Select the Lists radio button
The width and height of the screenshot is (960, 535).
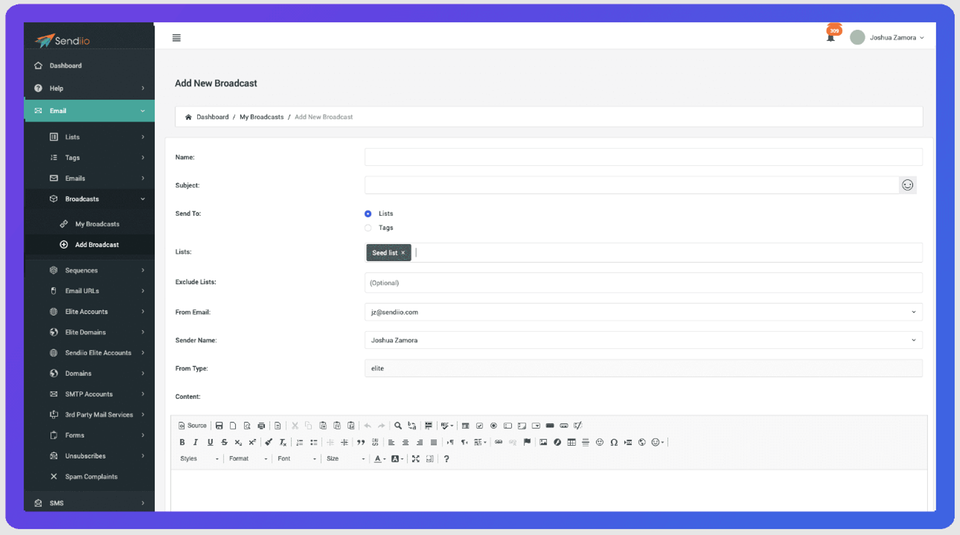[x=368, y=214]
